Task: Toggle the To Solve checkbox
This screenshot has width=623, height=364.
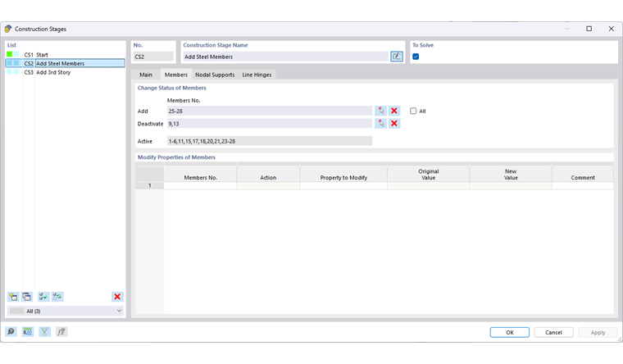Action: click(x=416, y=57)
